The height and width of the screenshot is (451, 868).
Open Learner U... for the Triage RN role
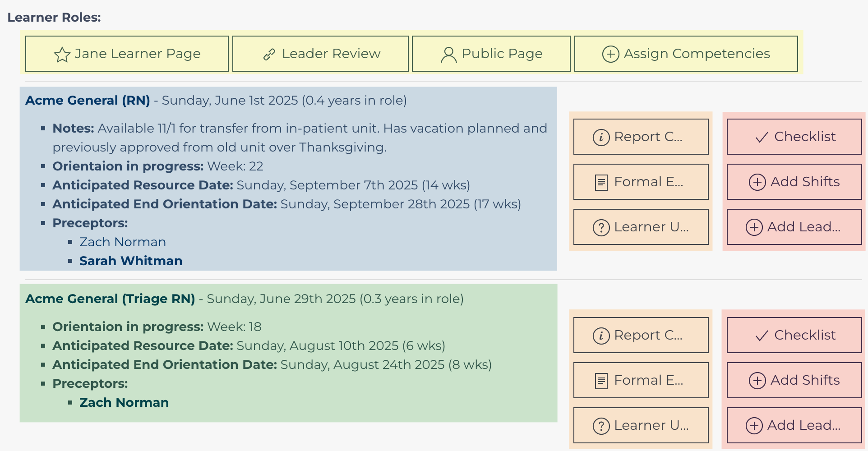[641, 425]
